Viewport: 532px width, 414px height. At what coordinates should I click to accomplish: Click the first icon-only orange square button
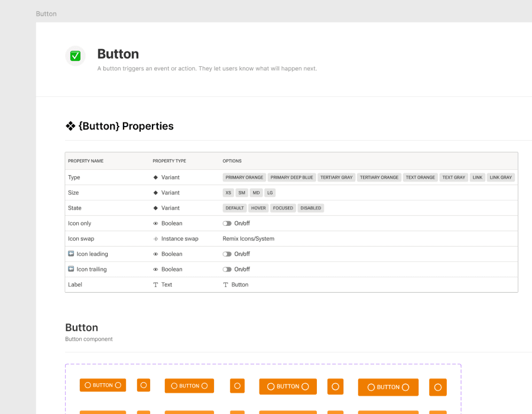pos(143,385)
